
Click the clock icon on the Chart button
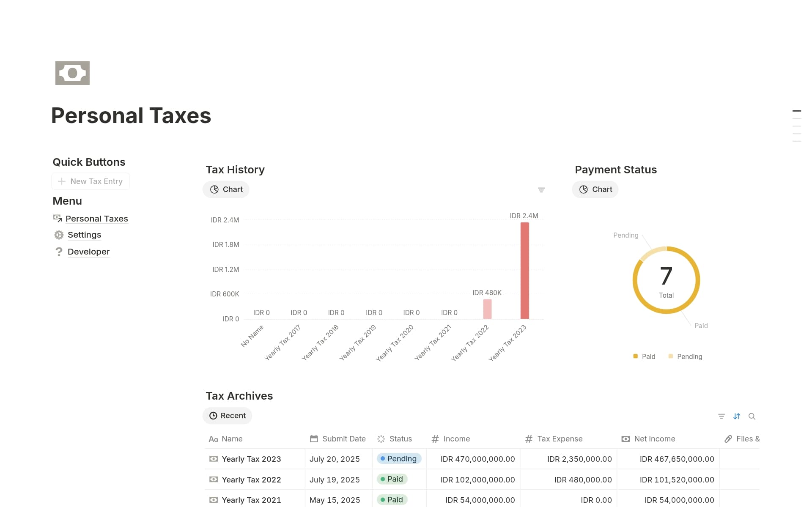[214, 189]
